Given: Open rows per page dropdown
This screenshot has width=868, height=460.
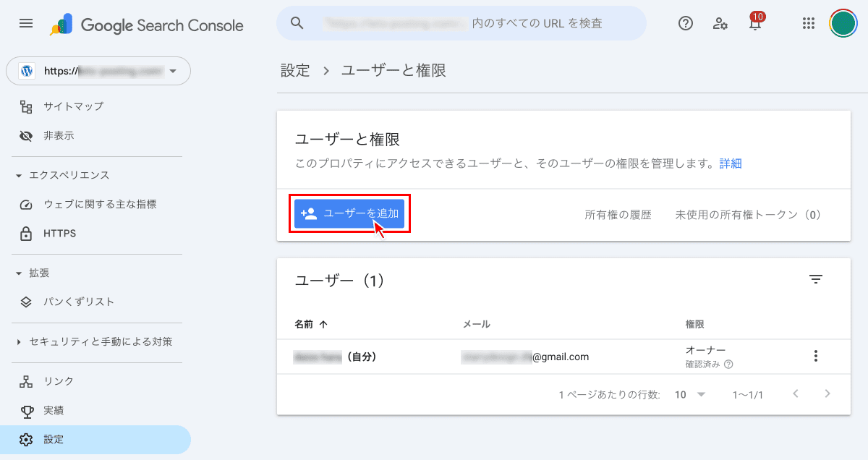Looking at the screenshot, I should [690, 394].
